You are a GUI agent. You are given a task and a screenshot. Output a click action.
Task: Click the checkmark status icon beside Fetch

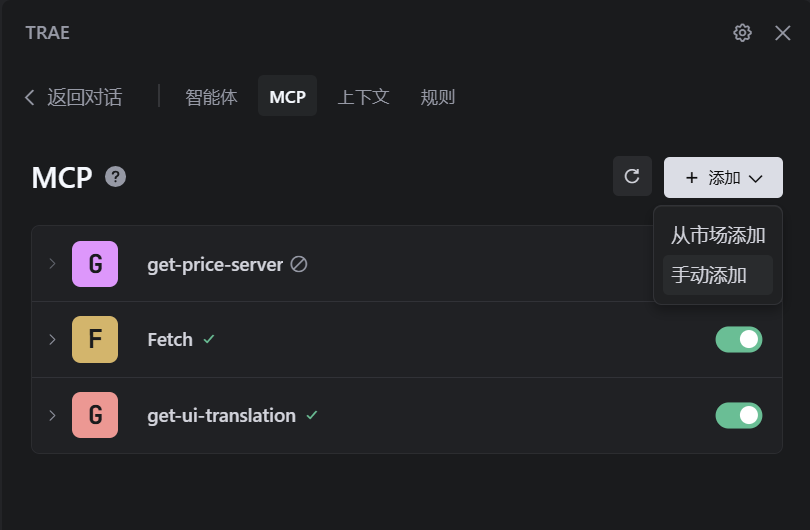tap(209, 340)
